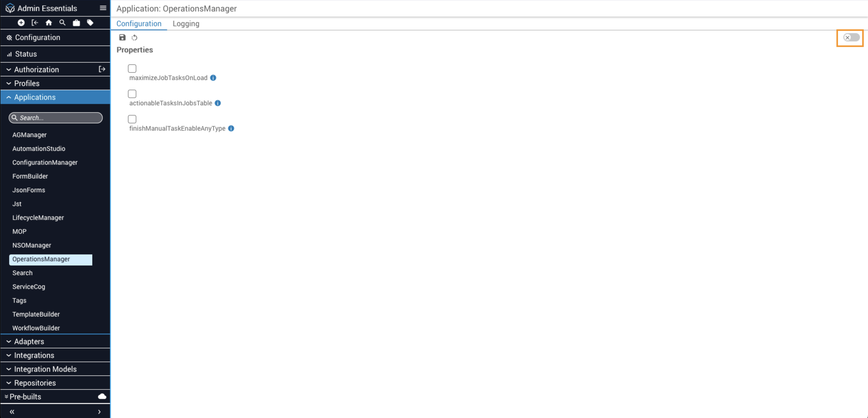Viewport: 868px width, 418px height.
Task: Click the save configuration floppy icon
Action: [x=122, y=37]
